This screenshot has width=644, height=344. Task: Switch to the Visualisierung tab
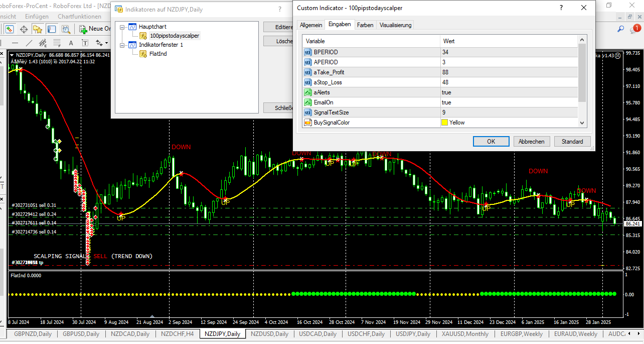point(395,25)
